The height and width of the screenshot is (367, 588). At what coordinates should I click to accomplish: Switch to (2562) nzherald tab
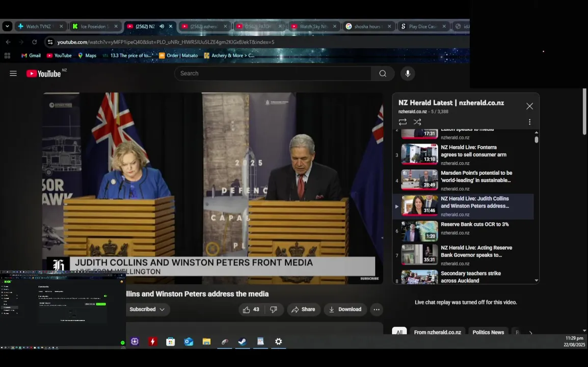coord(204,27)
